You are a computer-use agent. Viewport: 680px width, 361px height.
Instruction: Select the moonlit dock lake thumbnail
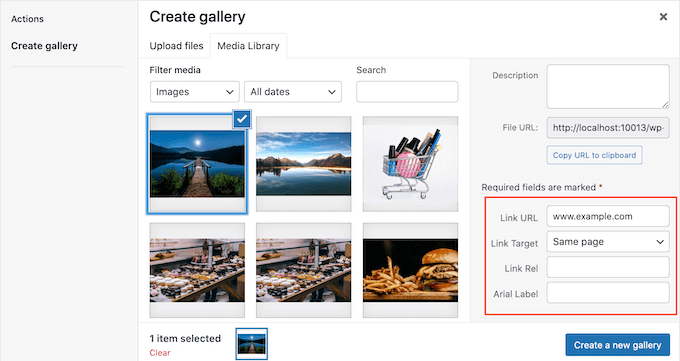(197, 164)
